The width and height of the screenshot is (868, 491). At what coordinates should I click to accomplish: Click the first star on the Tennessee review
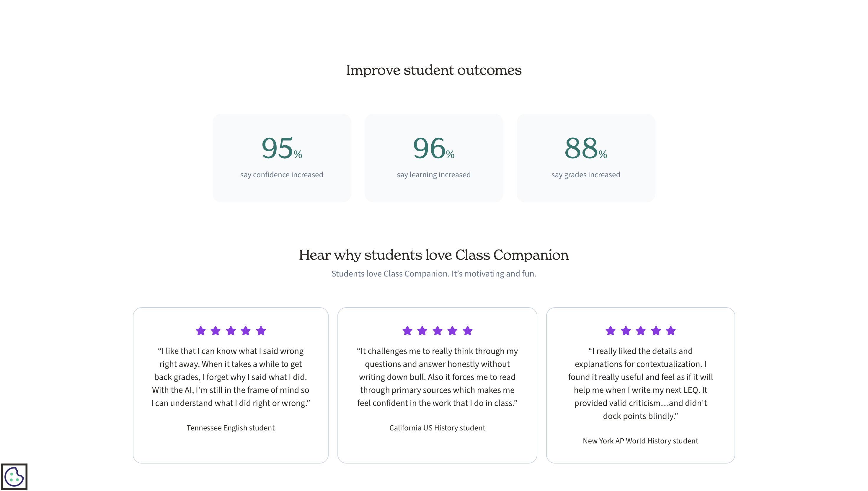coord(201,331)
